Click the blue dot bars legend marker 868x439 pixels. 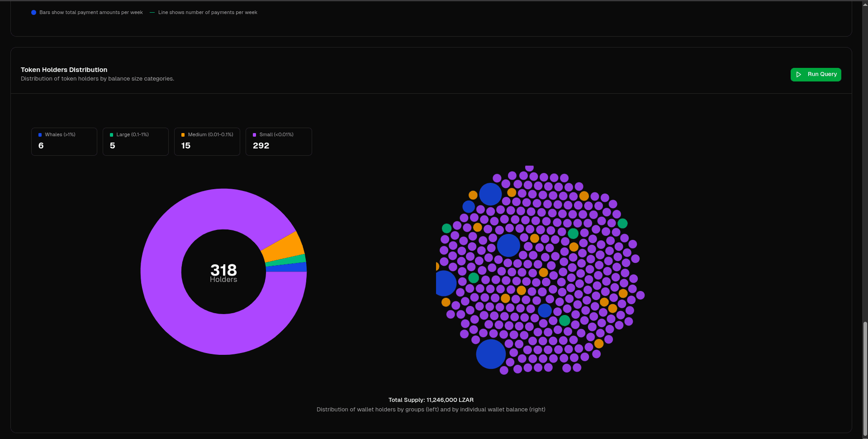coord(33,13)
